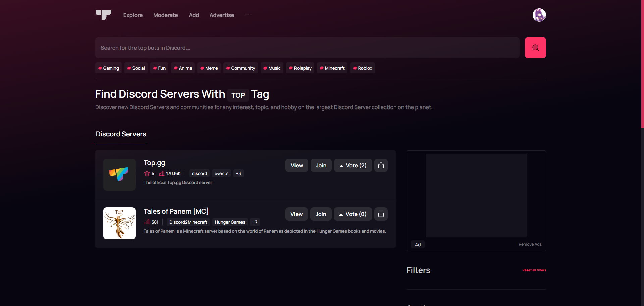644x306 pixels.
Task: Select the Roleplay tag chip
Action: (x=300, y=68)
